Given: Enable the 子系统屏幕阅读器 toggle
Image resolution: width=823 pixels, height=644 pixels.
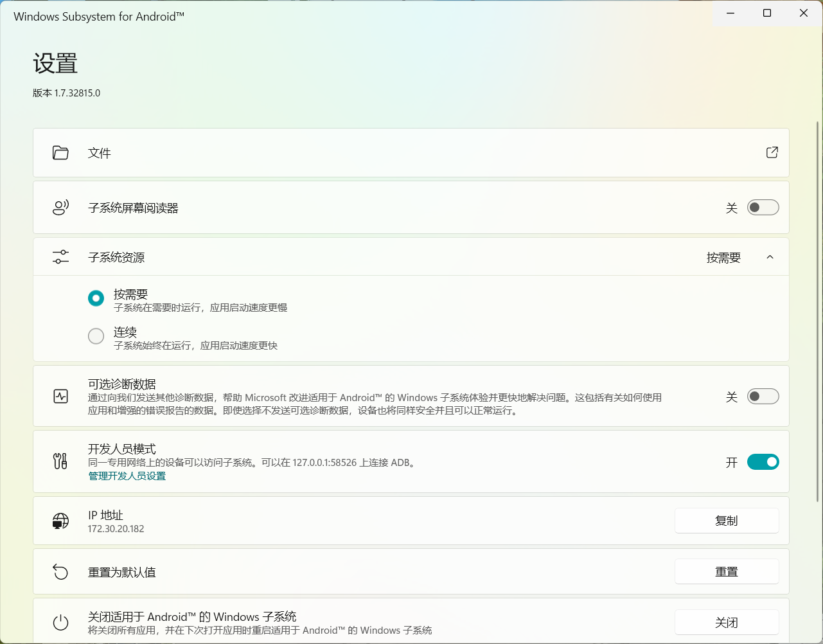Looking at the screenshot, I should [763, 208].
